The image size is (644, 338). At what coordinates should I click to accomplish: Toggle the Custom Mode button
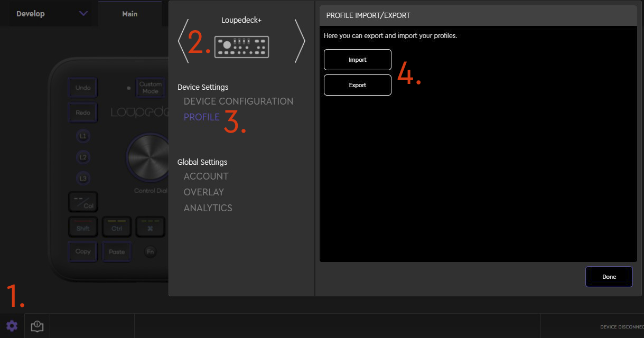pos(150,88)
